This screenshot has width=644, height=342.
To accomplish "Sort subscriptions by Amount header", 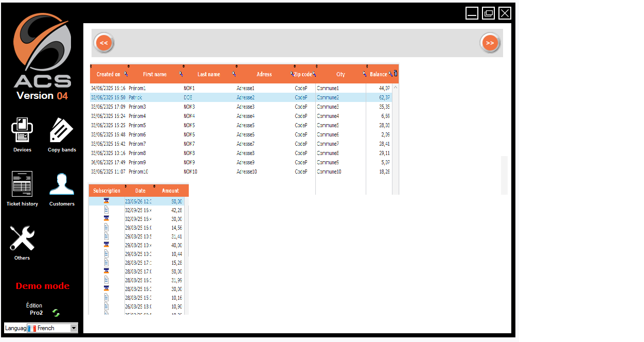I will (x=171, y=191).
